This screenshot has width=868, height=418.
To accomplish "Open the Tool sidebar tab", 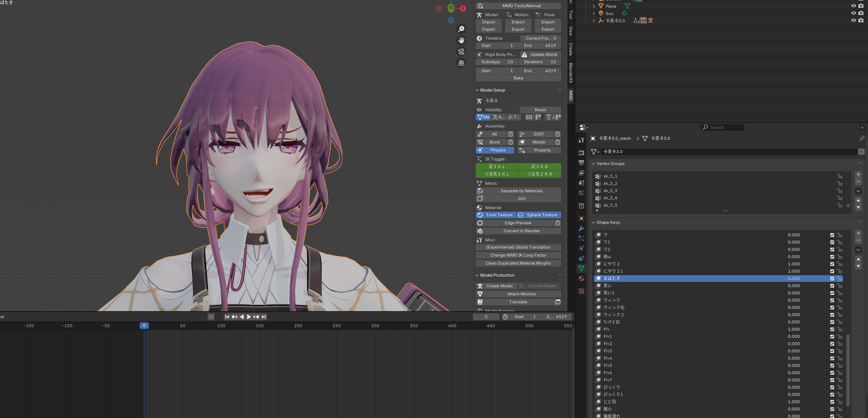I will [570, 15].
